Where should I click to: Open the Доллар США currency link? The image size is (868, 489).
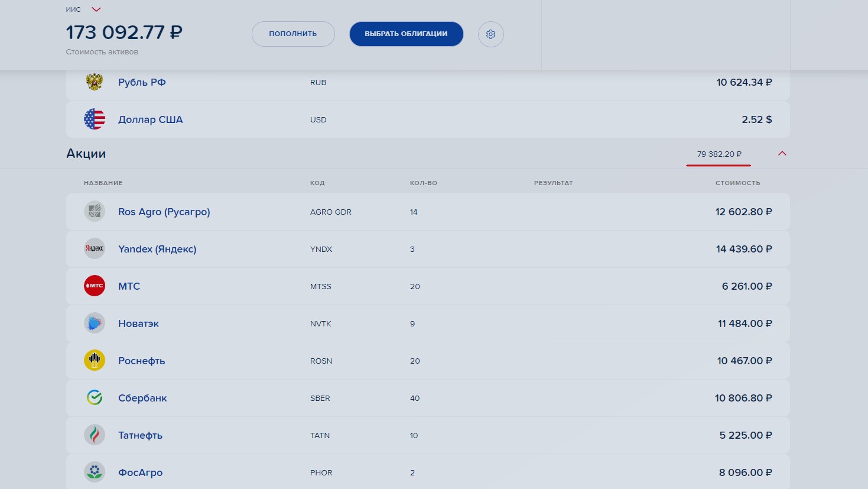[150, 119]
